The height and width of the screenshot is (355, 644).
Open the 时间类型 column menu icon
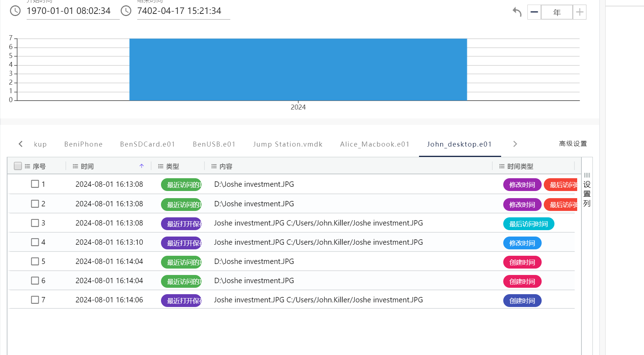[502, 166]
